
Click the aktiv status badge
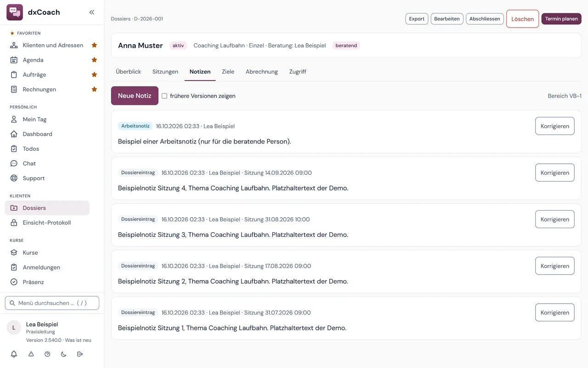coord(178,46)
